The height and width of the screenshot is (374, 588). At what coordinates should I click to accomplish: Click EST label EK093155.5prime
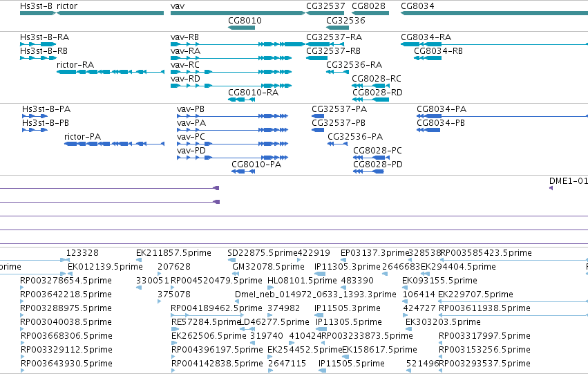pos(439,281)
